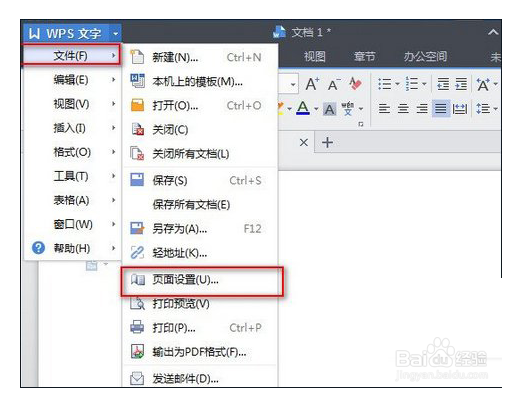516x393 pixels.
Task: Align text left
Action: [384, 109]
